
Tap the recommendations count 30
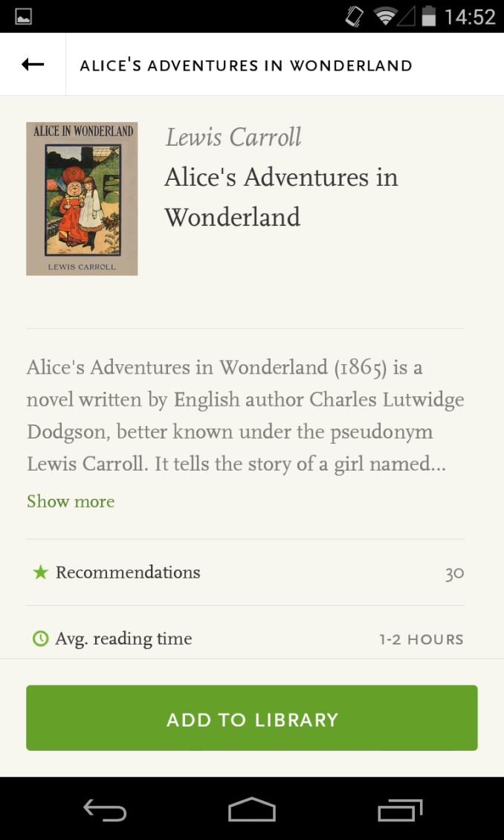coord(454,574)
